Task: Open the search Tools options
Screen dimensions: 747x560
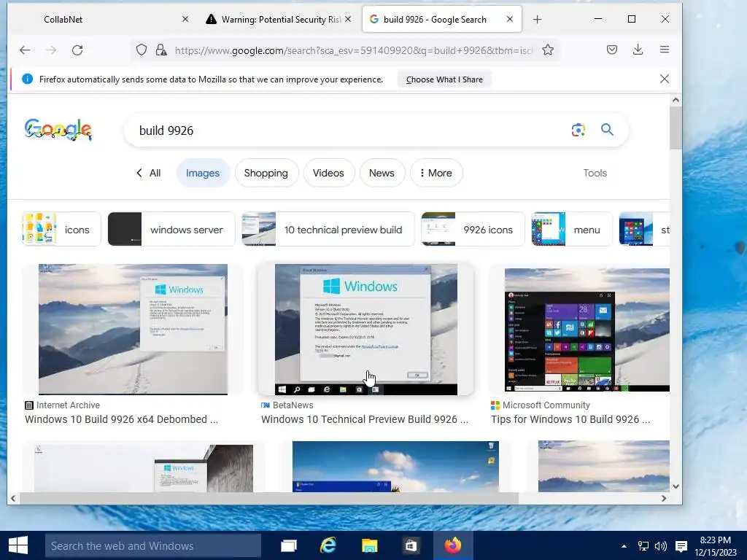Action: pyautogui.click(x=595, y=173)
